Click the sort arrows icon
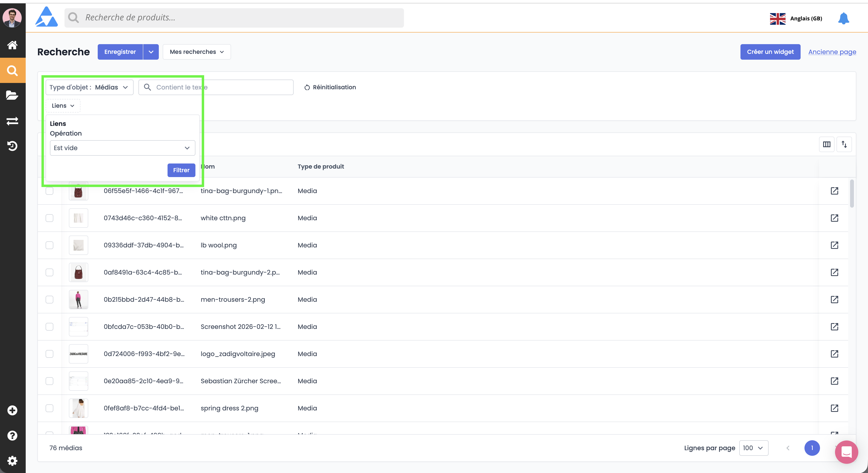Image resolution: width=868 pixels, height=473 pixels. [x=844, y=144]
